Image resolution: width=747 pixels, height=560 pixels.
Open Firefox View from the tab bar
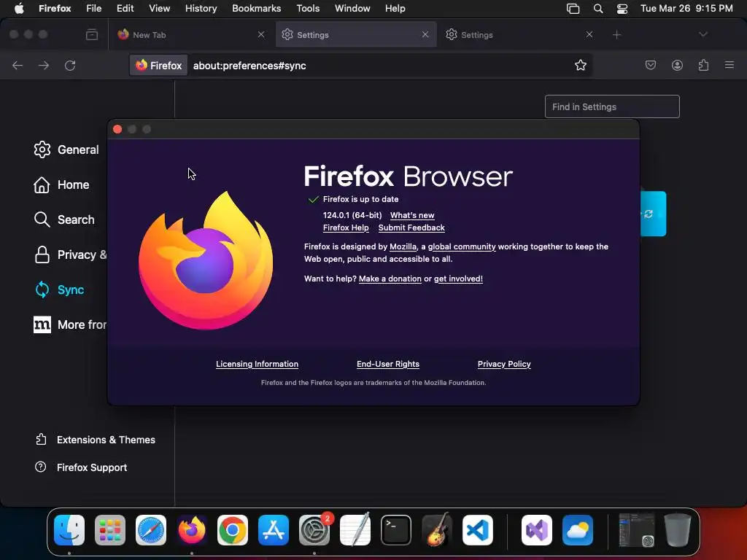tap(92, 35)
